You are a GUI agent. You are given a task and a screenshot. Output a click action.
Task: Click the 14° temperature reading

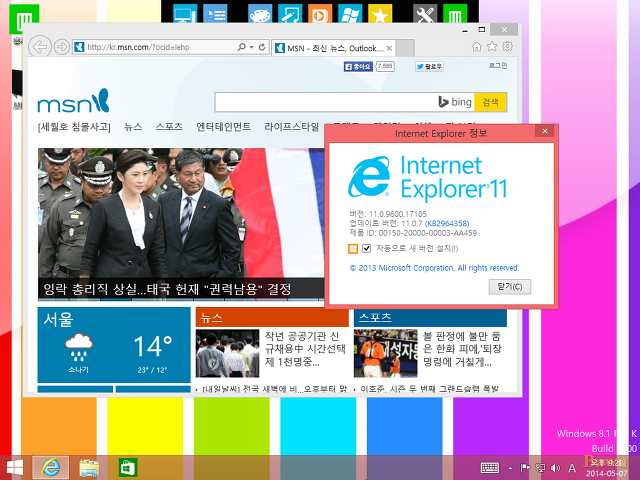pyautogui.click(x=153, y=347)
